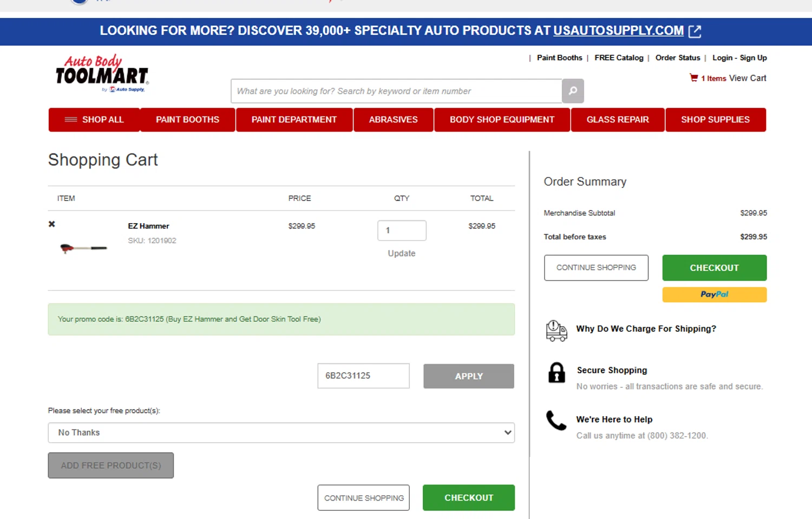Viewport: 812px width, 519px height.
Task: Focus the keyword search field
Action: [x=396, y=91]
